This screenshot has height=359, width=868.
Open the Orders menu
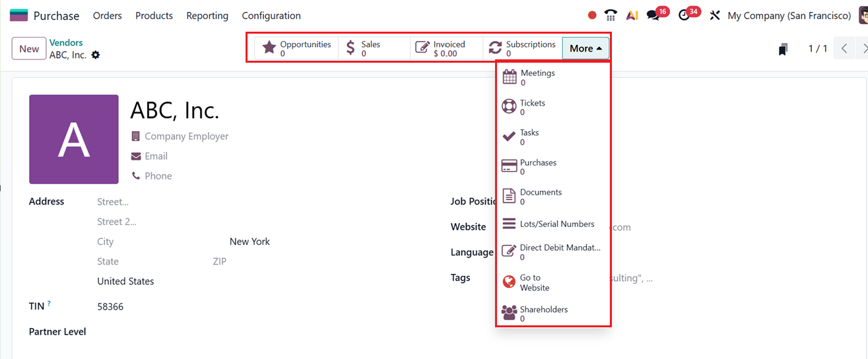click(x=108, y=15)
